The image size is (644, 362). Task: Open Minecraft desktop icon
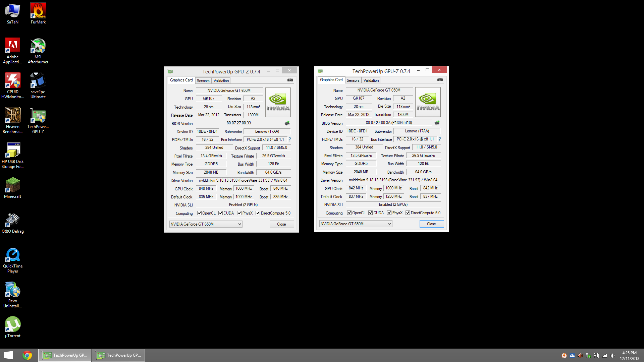coord(13,188)
